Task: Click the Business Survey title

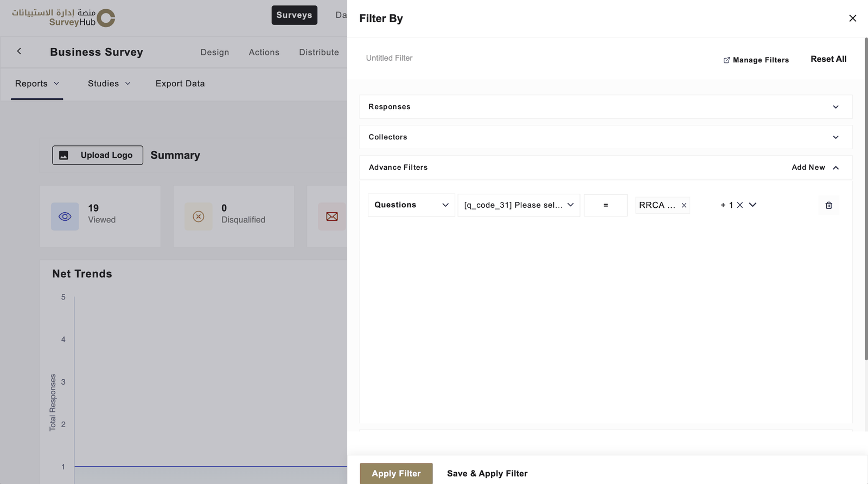Action: coord(97,52)
